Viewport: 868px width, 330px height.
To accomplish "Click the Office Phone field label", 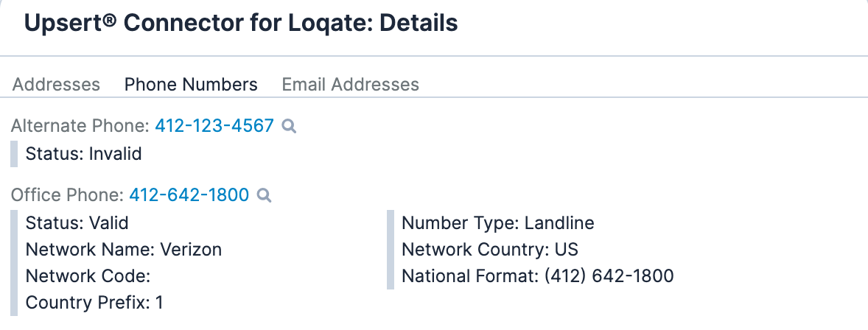I will coord(68,195).
